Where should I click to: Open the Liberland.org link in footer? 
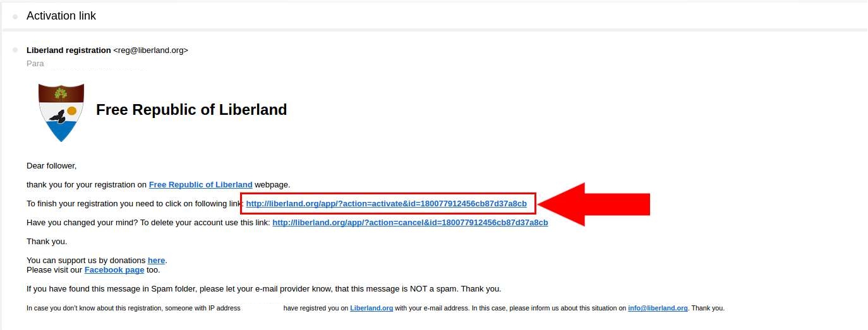click(x=371, y=308)
